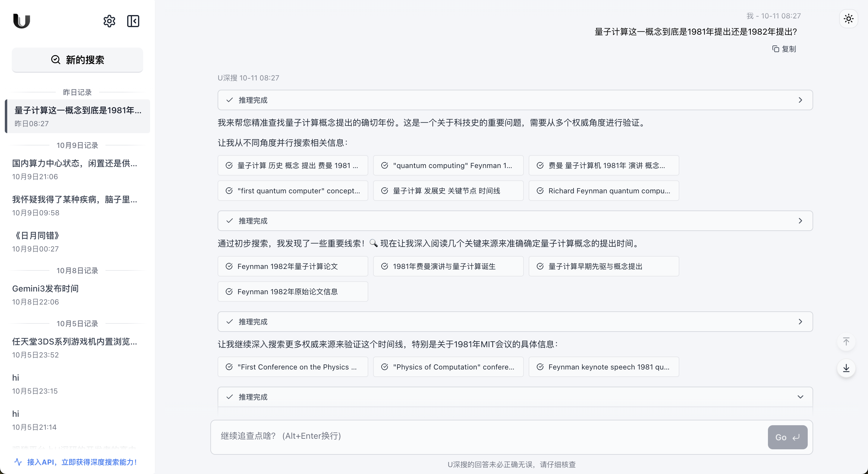Toggle the light/dark theme sun icon
Screen dimensions: 868x474
point(848,18)
